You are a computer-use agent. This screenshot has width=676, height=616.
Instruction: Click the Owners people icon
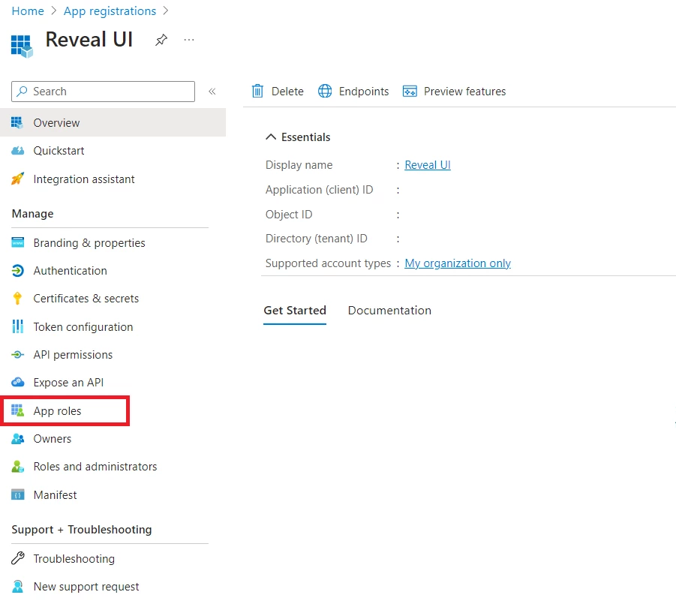tap(17, 439)
